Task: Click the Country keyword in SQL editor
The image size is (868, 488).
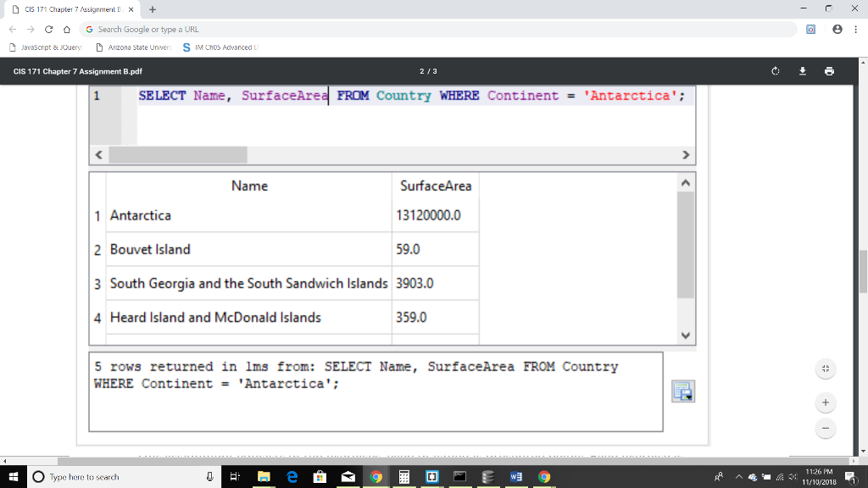Action: (403, 96)
